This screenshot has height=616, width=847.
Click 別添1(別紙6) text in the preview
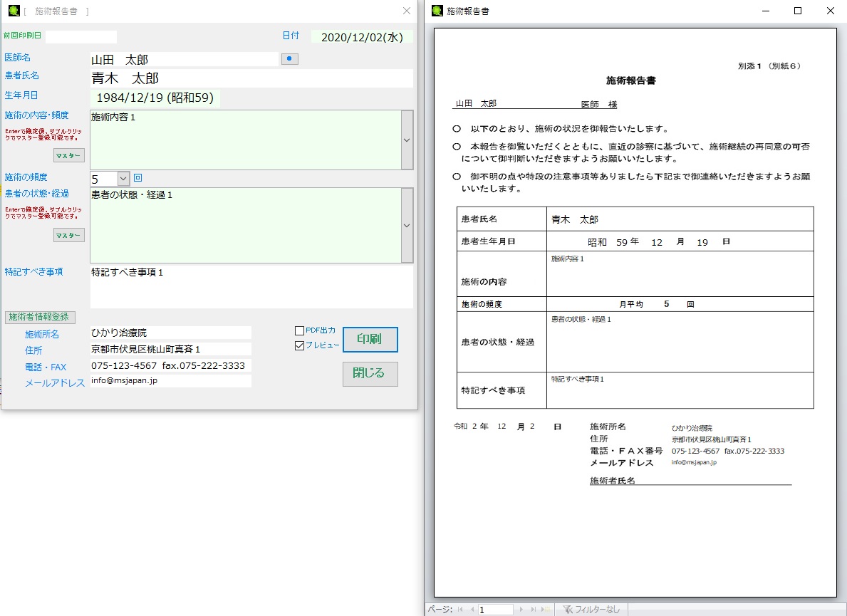click(x=770, y=66)
